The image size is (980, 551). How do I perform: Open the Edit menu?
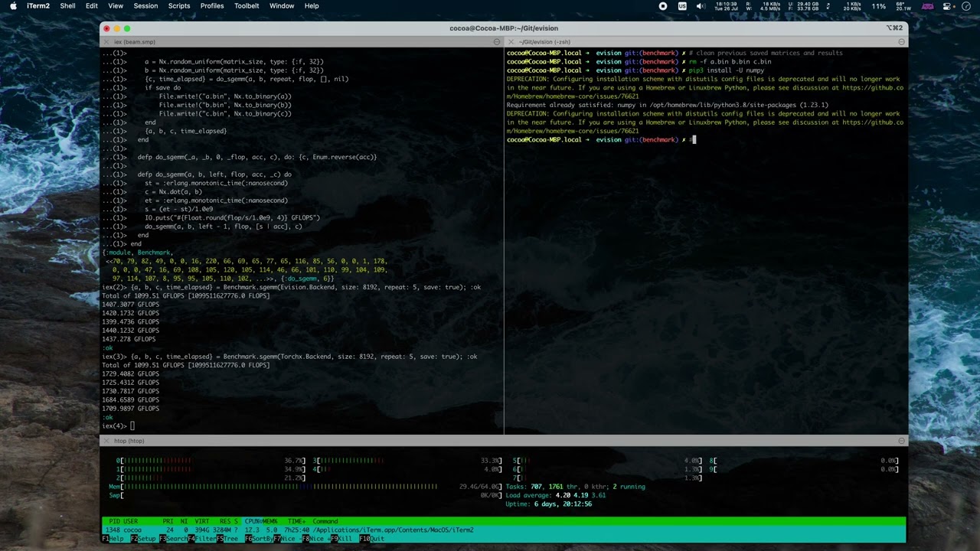[92, 5]
